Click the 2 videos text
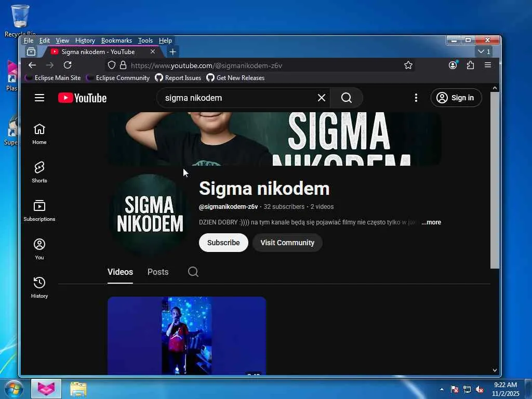The image size is (532, 399). point(322,207)
